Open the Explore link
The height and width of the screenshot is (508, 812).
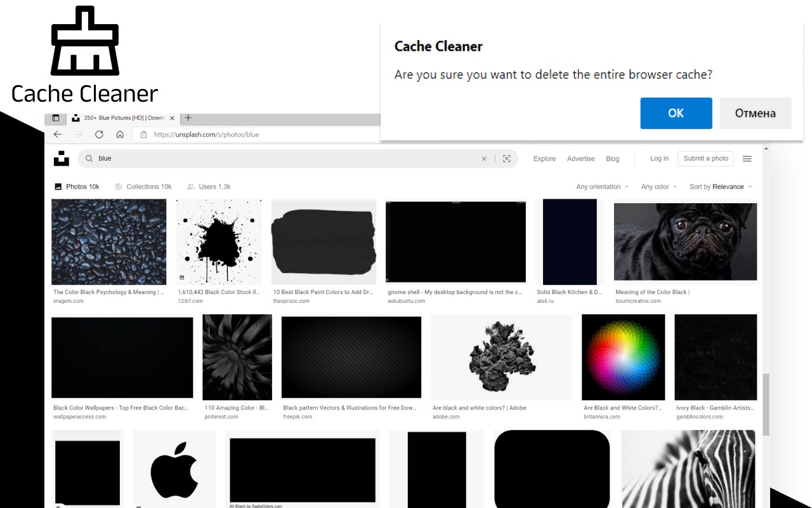pyautogui.click(x=544, y=159)
